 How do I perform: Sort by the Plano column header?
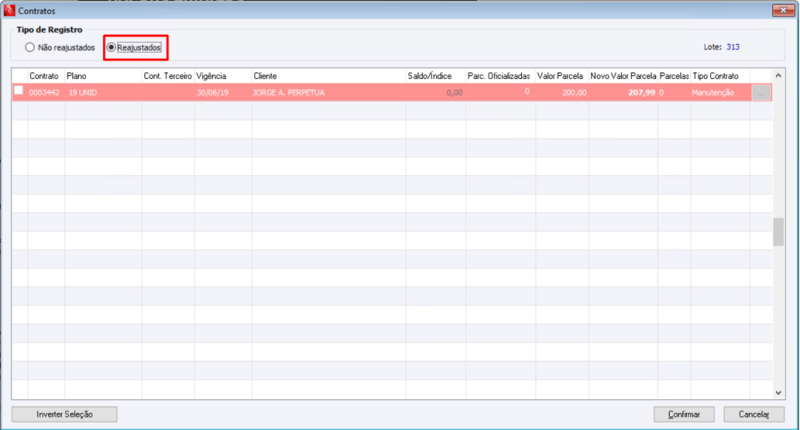[x=103, y=76]
